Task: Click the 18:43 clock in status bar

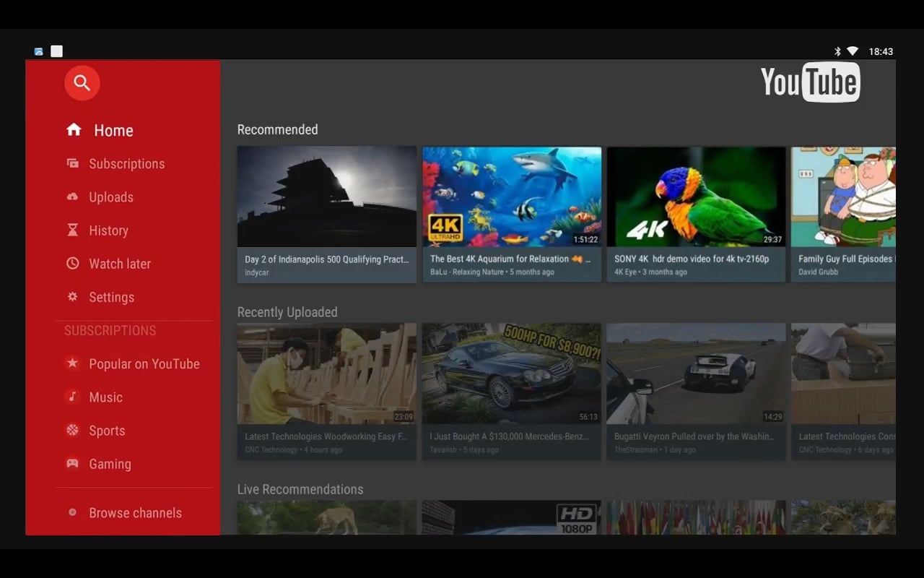Action: (881, 51)
